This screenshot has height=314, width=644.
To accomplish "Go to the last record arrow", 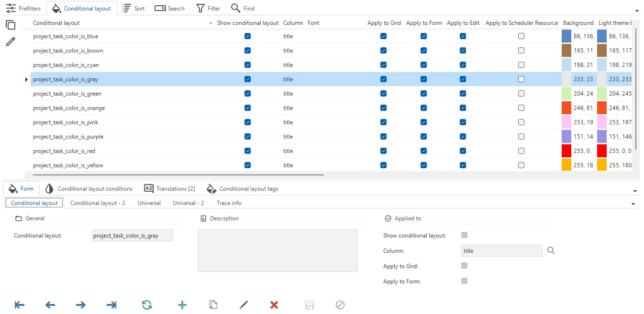I will coord(111,305).
